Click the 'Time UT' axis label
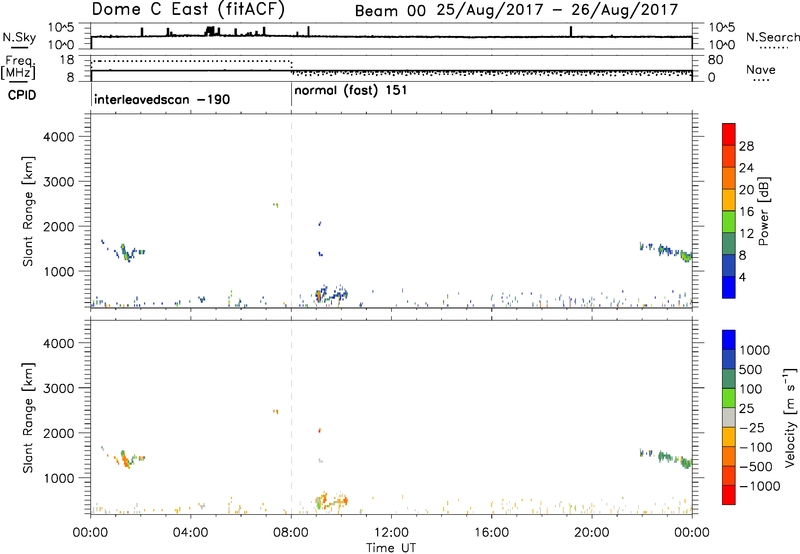 coord(391,547)
